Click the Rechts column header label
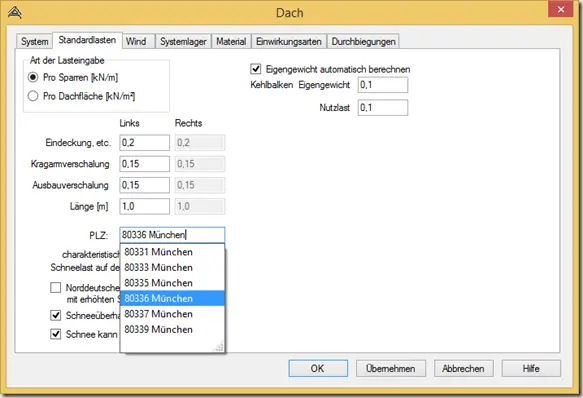The image size is (583, 398). point(189,123)
